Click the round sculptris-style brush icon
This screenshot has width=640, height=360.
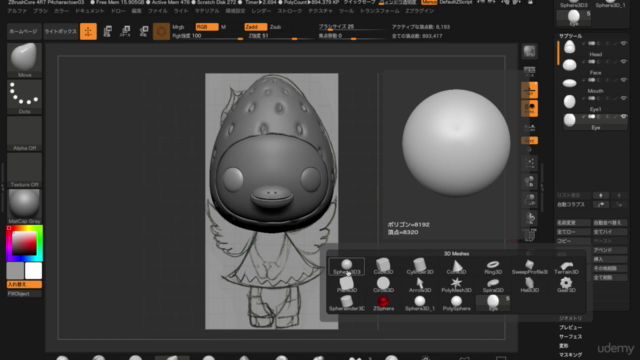161,31
